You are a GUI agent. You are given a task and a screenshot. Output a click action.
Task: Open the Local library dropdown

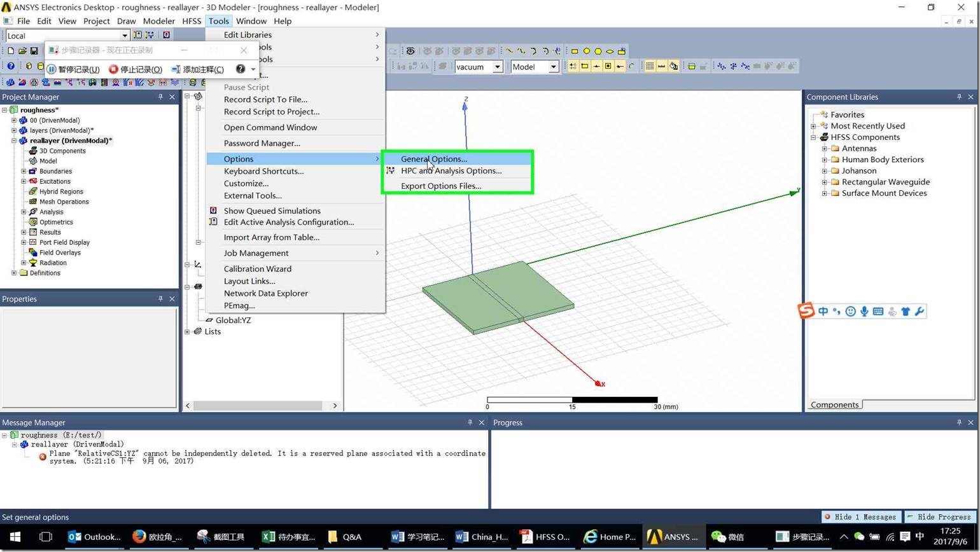pyautogui.click(x=125, y=36)
